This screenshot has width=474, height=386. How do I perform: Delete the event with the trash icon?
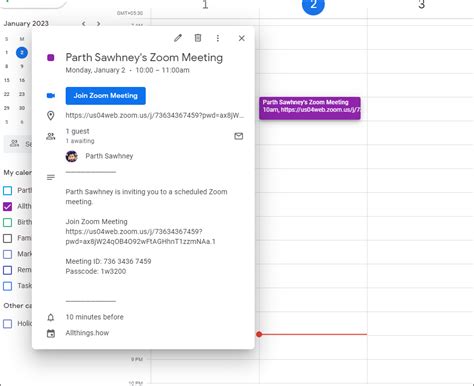(x=198, y=38)
